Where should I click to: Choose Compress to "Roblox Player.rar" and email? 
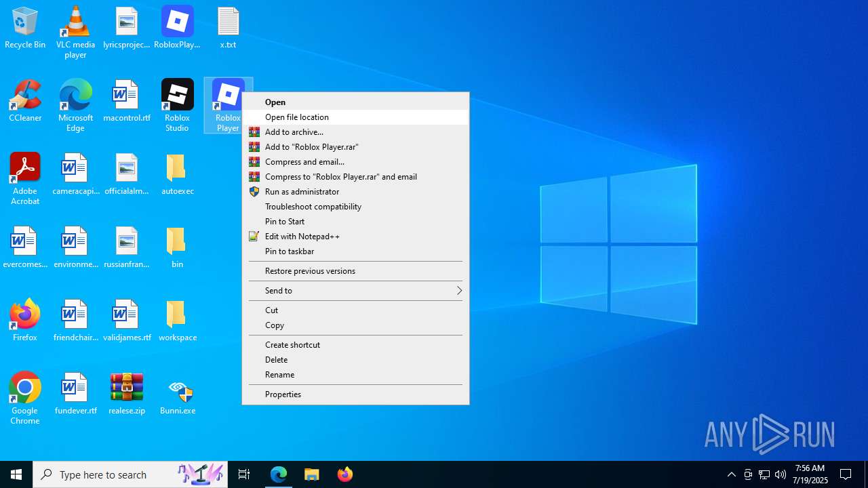(x=355, y=177)
